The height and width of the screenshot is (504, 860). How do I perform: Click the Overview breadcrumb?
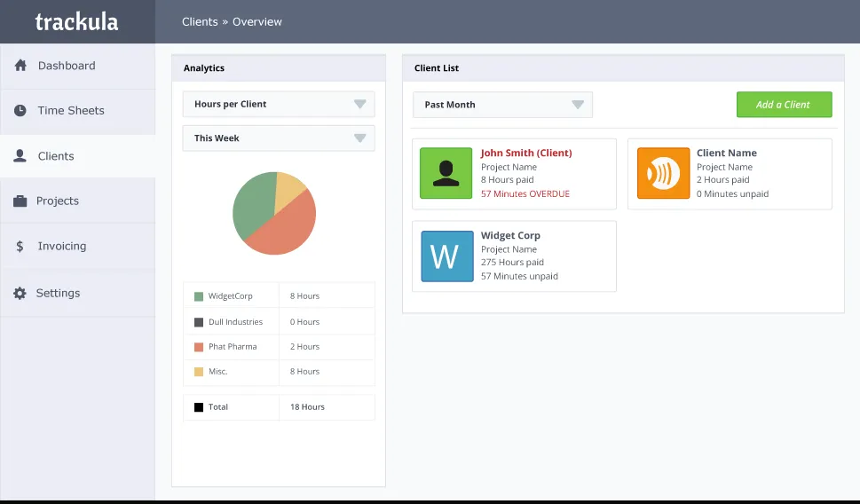(257, 22)
